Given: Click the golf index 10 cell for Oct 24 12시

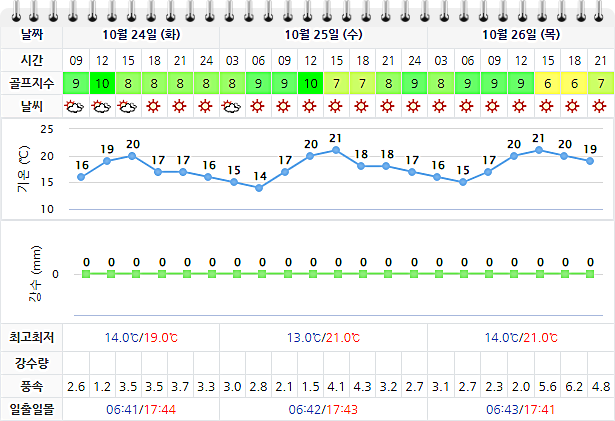Looking at the screenshot, I should coord(102,83).
